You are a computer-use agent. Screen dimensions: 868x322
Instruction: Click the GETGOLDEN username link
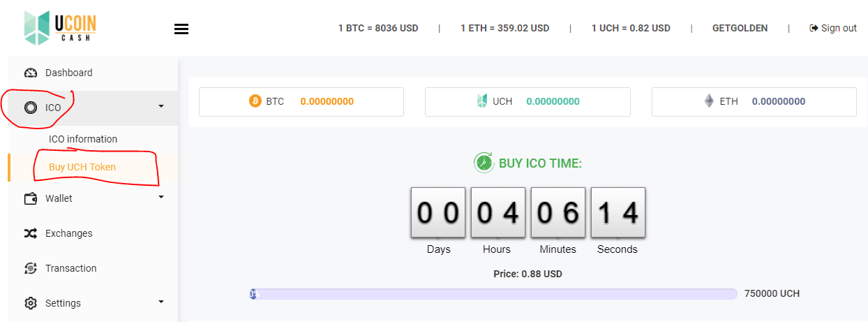pyautogui.click(x=740, y=28)
